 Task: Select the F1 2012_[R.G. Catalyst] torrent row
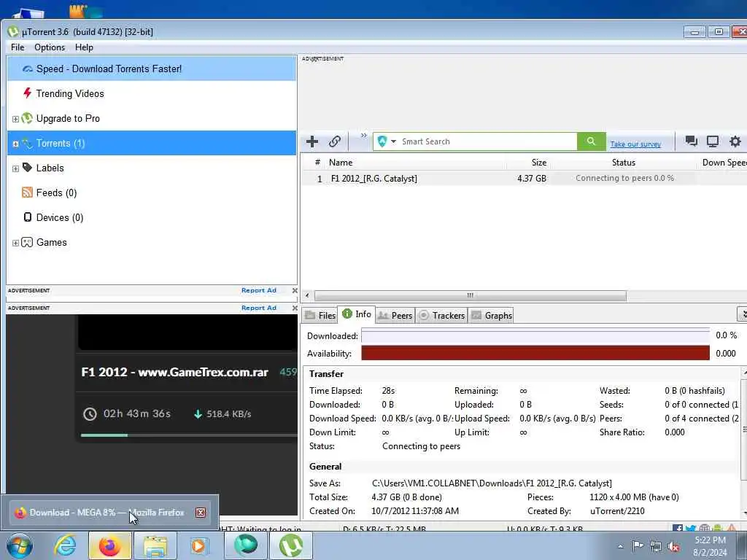point(524,179)
